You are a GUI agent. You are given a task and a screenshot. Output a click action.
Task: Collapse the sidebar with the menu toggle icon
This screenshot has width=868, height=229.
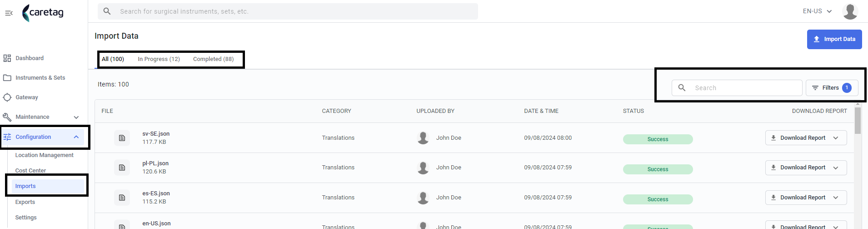(9, 13)
